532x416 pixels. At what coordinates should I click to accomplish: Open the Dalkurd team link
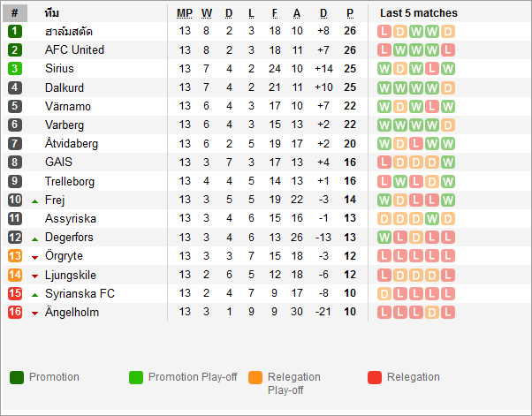(x=64, y=87)
